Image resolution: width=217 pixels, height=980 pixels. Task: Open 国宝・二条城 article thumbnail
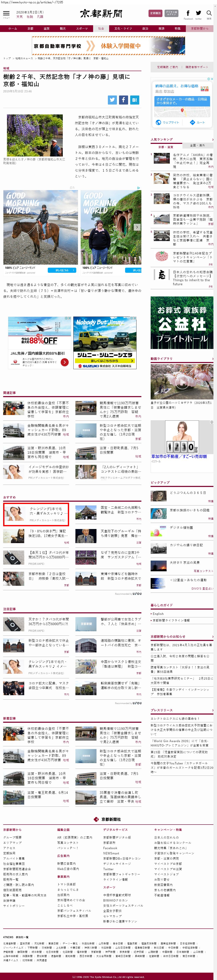[x=86, y=512]
